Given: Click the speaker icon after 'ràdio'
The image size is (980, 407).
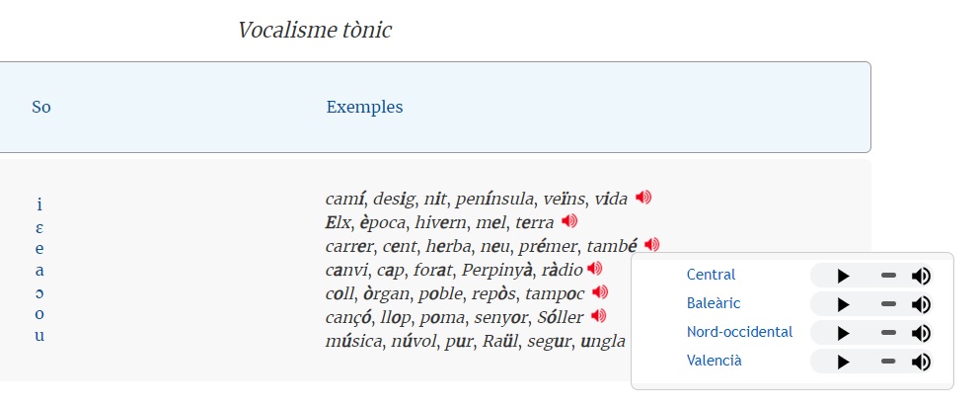Looking at the screenshot, I should pyautogui.click(x=594, y=268).
